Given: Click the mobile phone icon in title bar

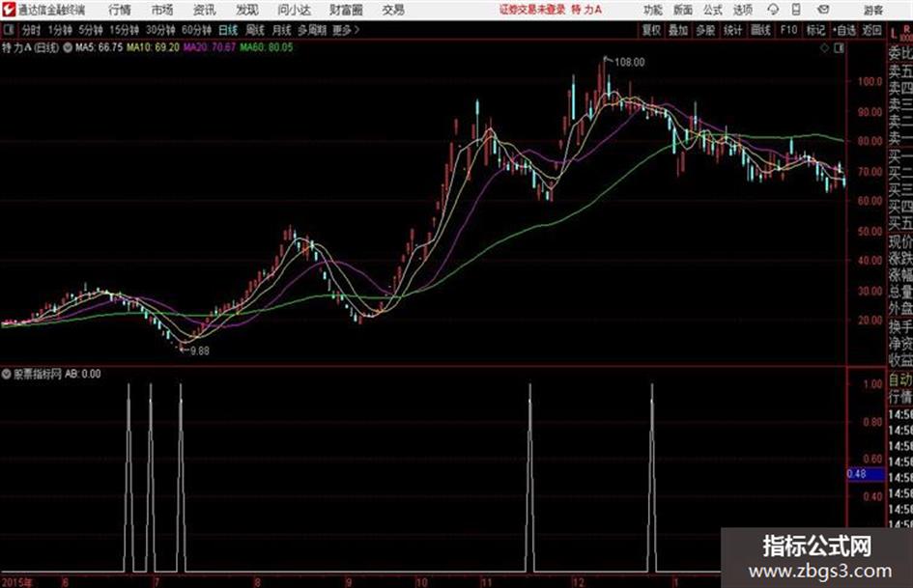Looking at the screenshot, I should tap(796, 10).
